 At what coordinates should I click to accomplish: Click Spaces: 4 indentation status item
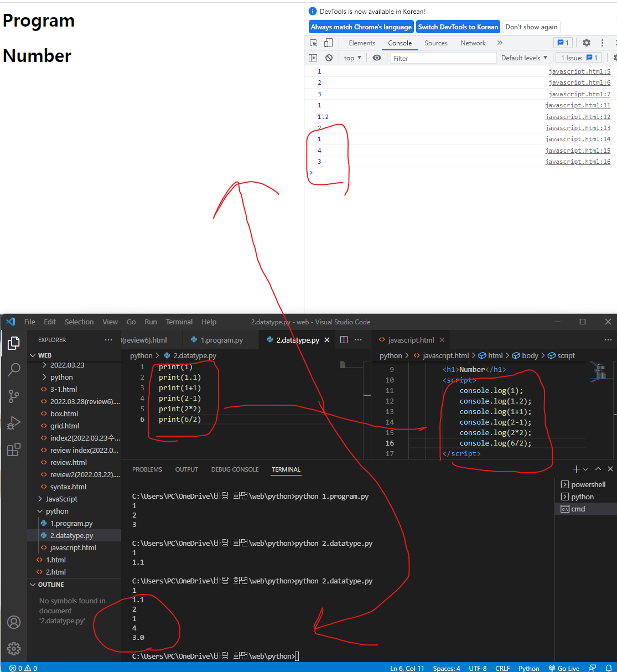[447, 668]
